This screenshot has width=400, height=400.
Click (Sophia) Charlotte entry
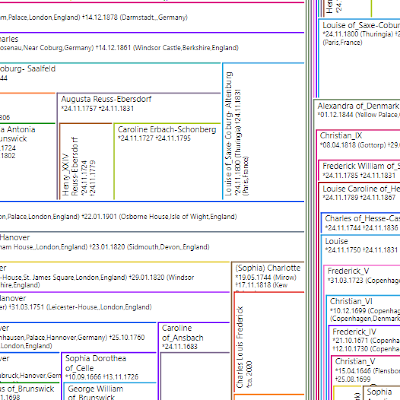pyautogui.click(x=268, y=276)
